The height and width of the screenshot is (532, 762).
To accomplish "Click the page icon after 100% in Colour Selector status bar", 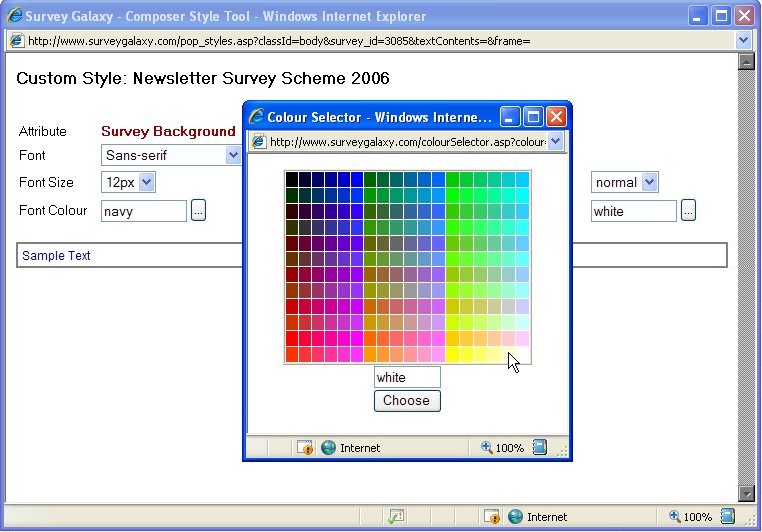I will [540, 447].
